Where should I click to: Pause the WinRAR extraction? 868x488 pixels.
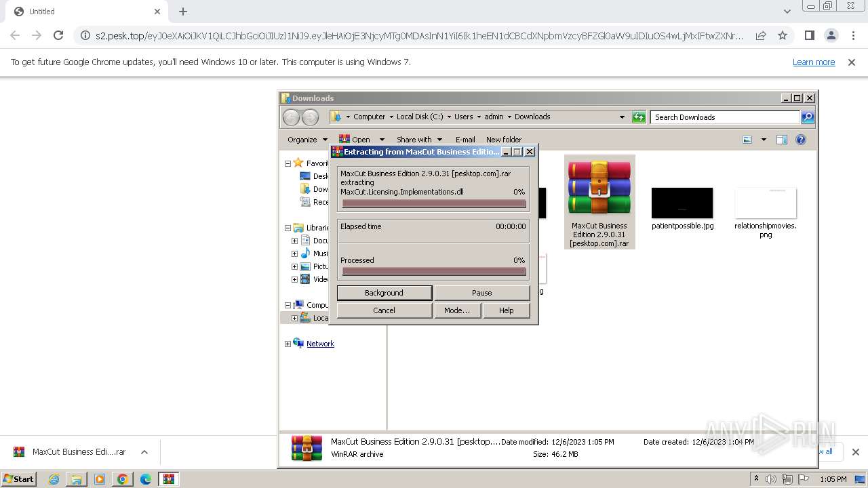coord(481,293)
